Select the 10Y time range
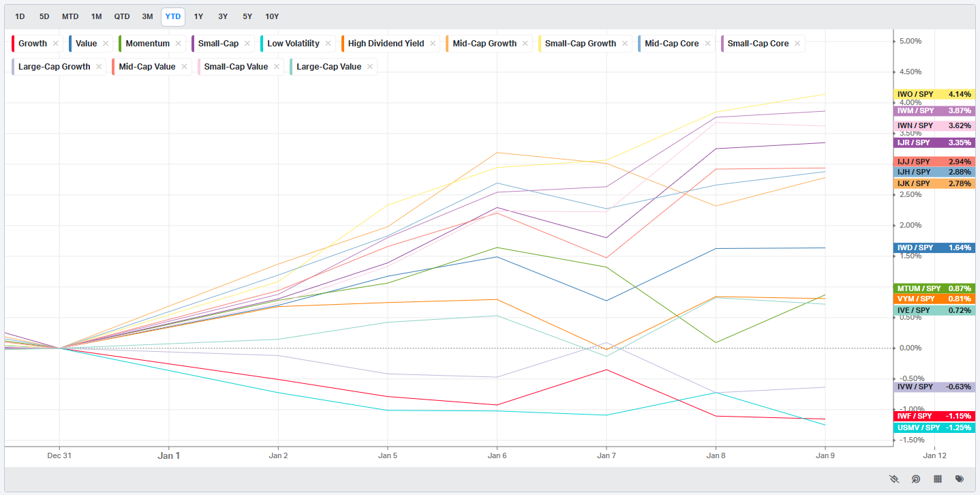 272,16
